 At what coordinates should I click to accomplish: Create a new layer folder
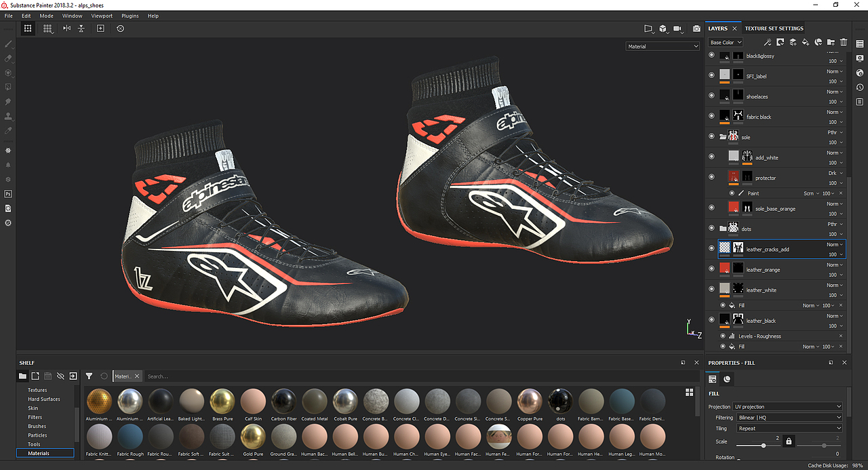(831, 42)
